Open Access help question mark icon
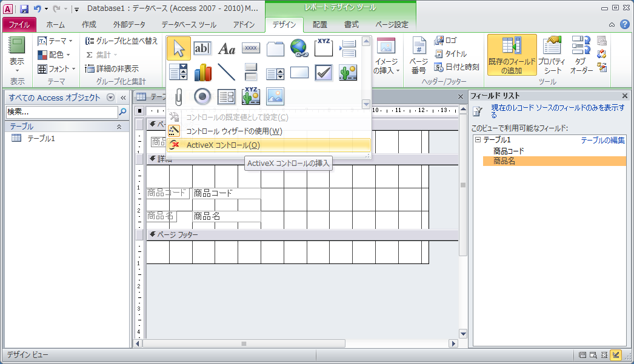The image size is (634, 364). [624, 24]
